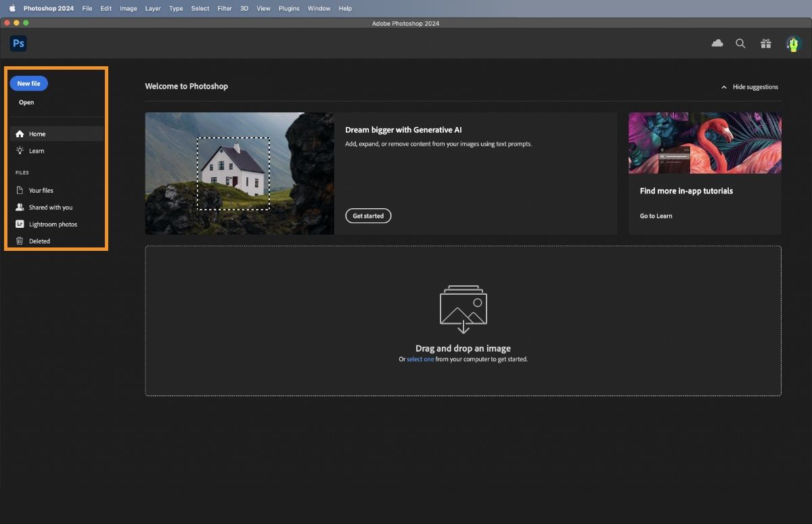Click the profile avatar icon
Viewport: 812px width, 524px height.
click(x=792, y=43)
